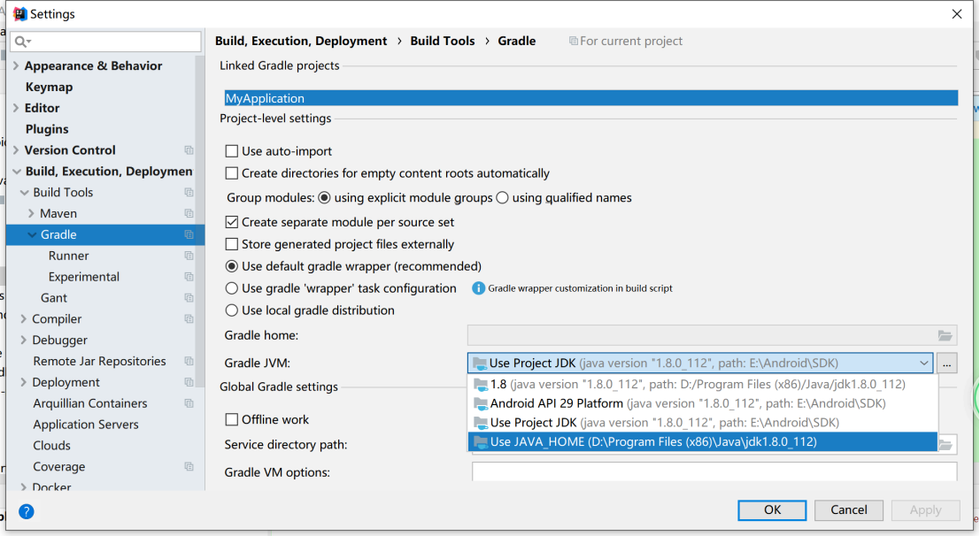Viewport: 980px width, 536px height.
Task: Expand Appearance & Behavior section
Action: tap(16, 65)
